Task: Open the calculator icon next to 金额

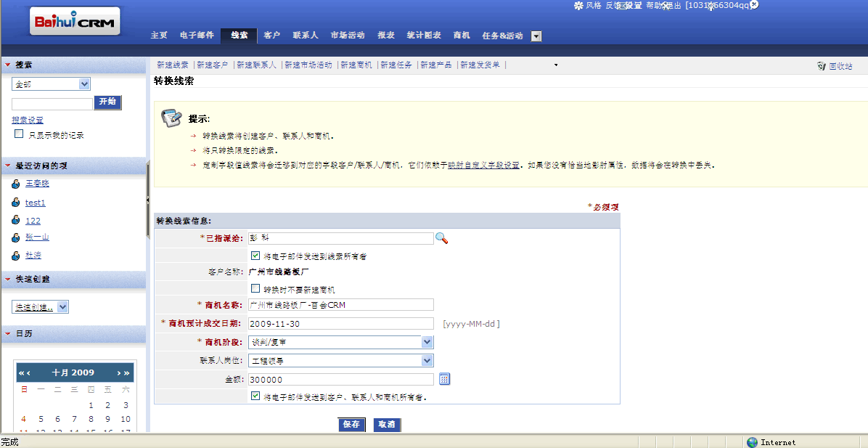Action: (445, 379)
